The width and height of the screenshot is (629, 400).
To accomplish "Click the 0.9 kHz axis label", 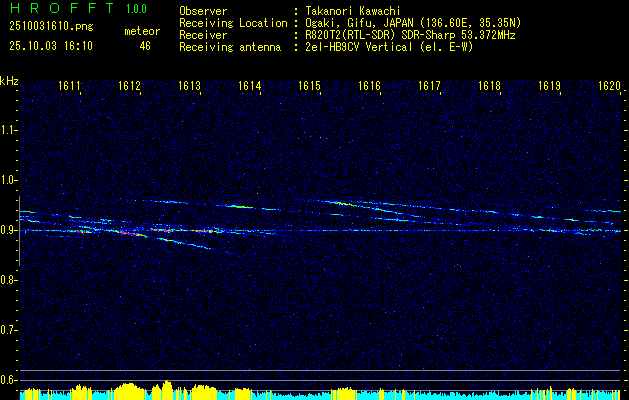I will pyautogui.click(x=8, y=230).
